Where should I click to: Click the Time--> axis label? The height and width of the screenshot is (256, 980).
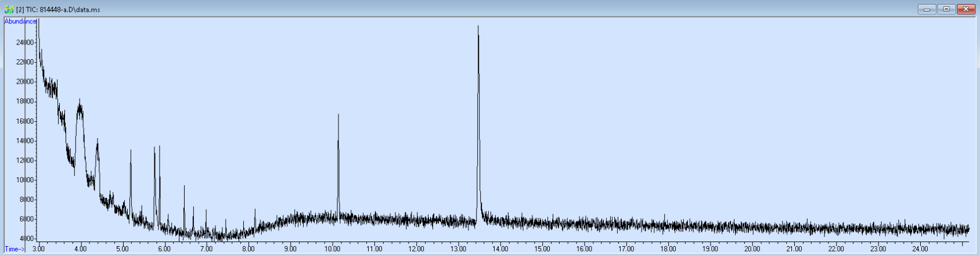point(15,249)
